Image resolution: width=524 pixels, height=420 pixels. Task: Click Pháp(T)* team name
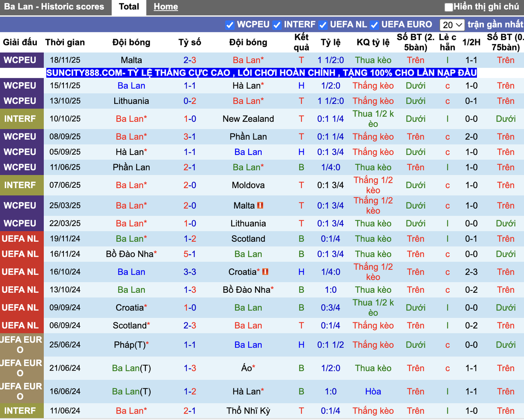point(131,345)
